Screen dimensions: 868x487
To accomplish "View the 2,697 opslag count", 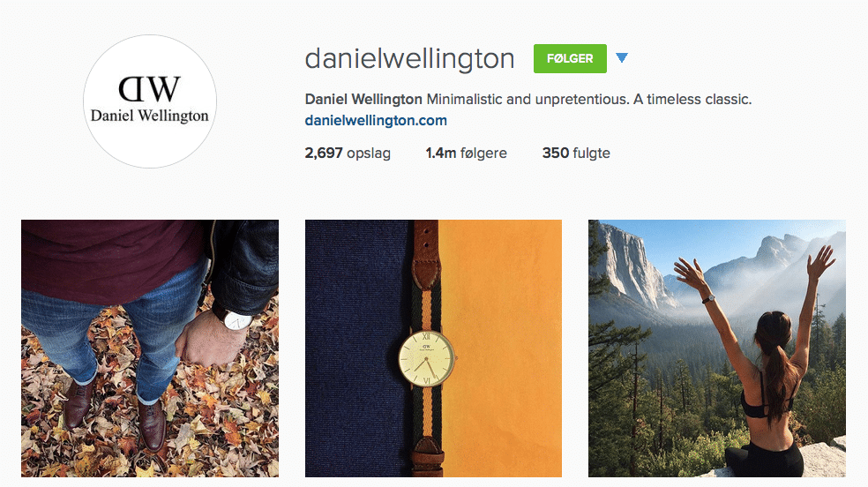I will [x=348, y=154].
